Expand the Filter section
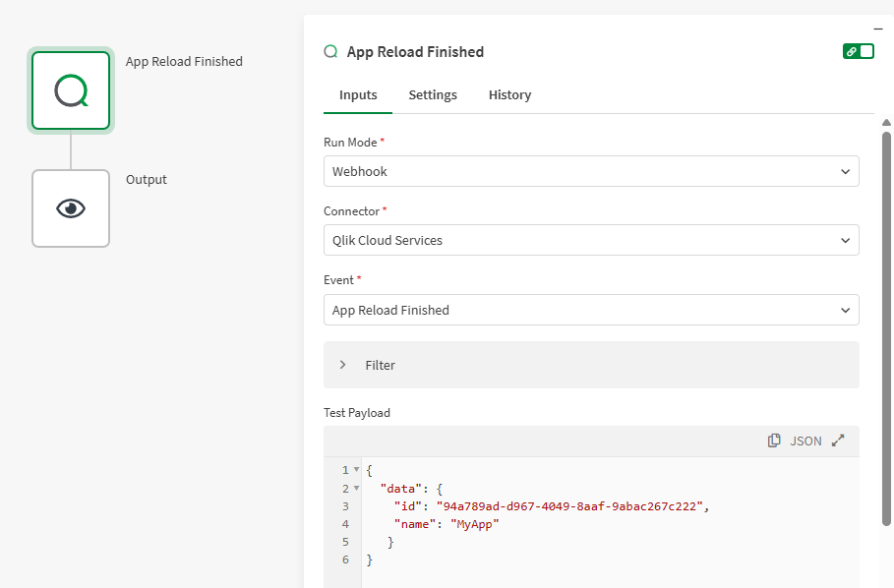 (x=591, y=365)
